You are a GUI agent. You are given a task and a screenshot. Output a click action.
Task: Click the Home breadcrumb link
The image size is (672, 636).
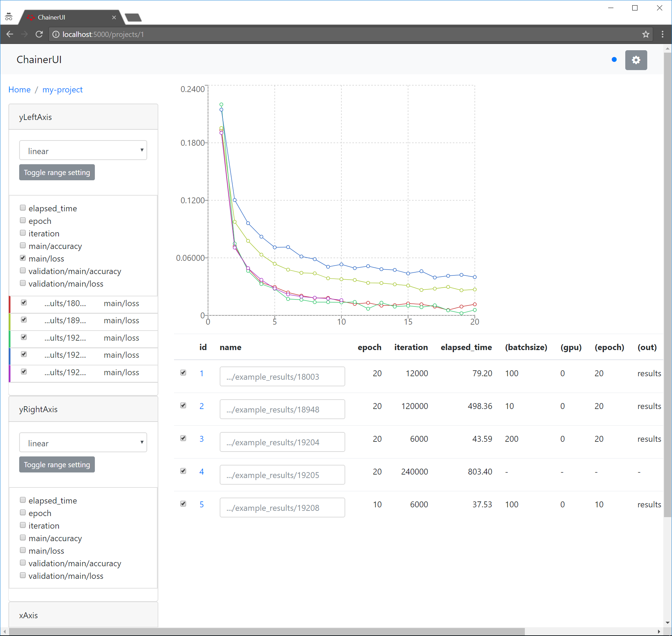point(20,90)
